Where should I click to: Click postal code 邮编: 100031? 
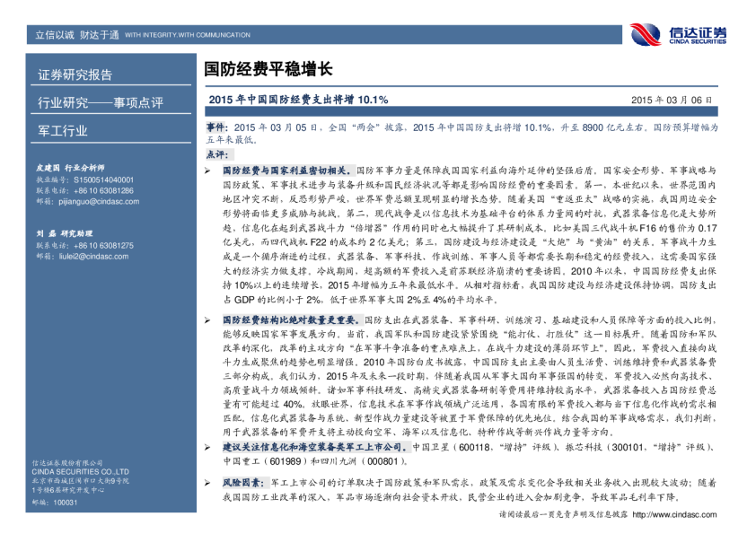pyautogui.click(x=55, y=503)
